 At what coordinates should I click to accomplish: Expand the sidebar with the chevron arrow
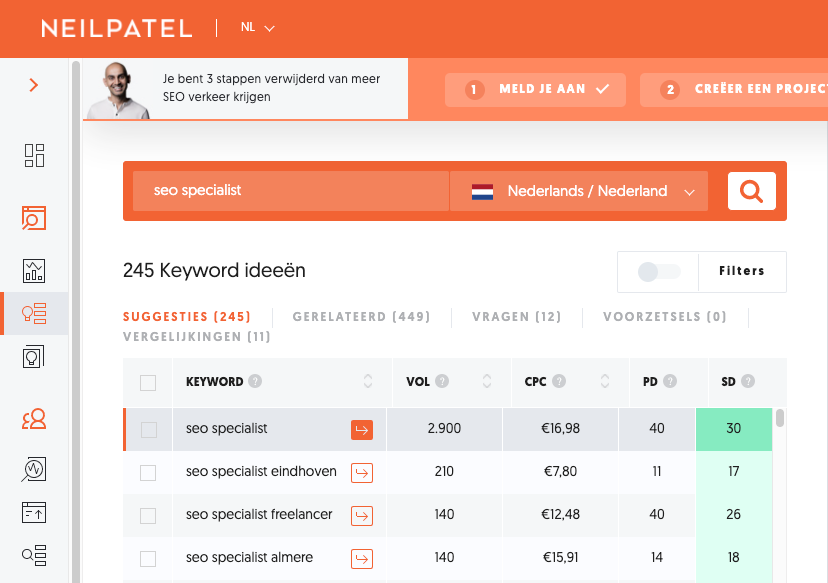click(x=34, y=85)
